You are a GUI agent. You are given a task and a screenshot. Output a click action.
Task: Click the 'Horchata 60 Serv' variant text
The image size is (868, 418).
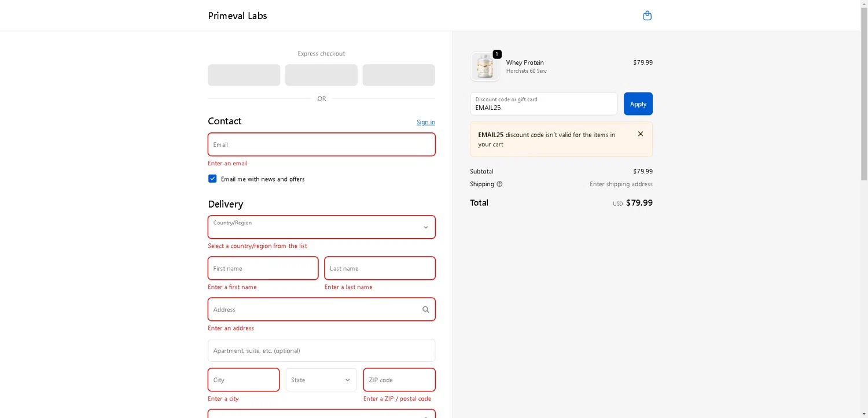(x=527, y=71)
